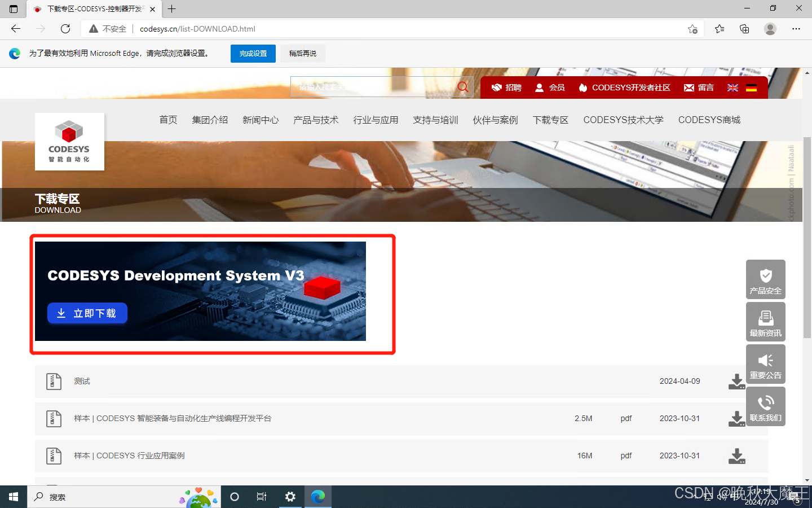Click the 完成设置 button
812x508 pixels.
[253, 54]
